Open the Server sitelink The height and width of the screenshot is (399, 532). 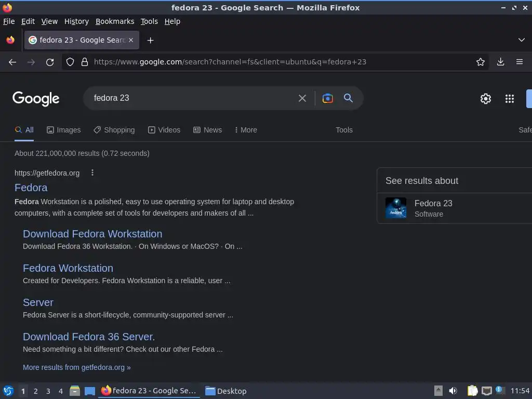[x=38, y=302]
